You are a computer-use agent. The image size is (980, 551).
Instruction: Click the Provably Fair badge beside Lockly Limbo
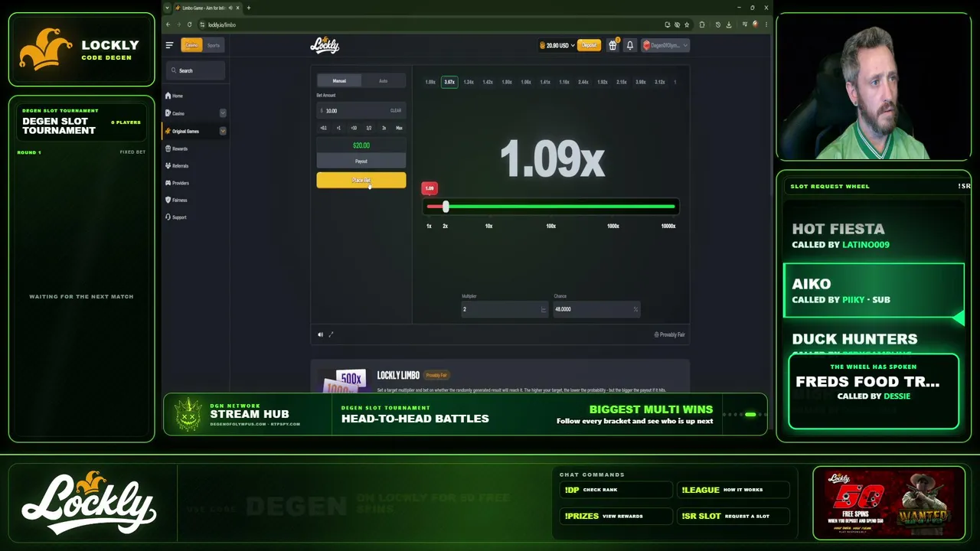point(436,375)
